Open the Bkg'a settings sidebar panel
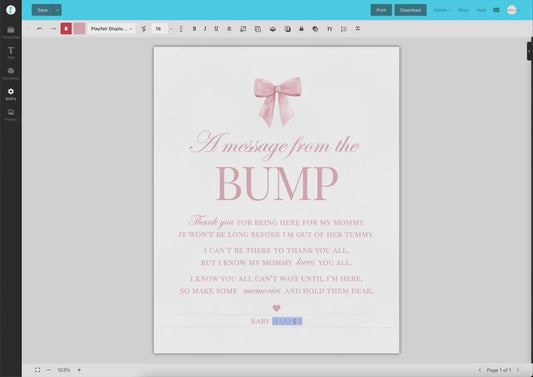Image resolution: width=533 pixels, height=377 pixels. click(x=11, y=94)
